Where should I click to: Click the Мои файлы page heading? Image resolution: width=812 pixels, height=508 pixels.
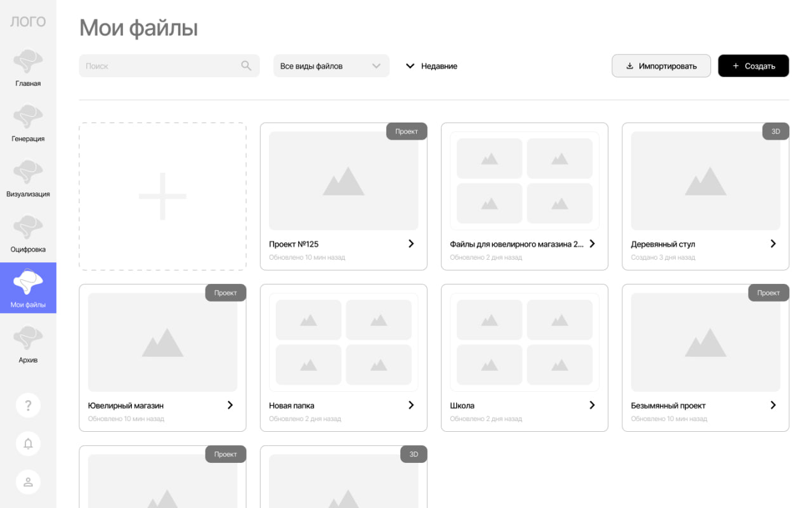138,28
